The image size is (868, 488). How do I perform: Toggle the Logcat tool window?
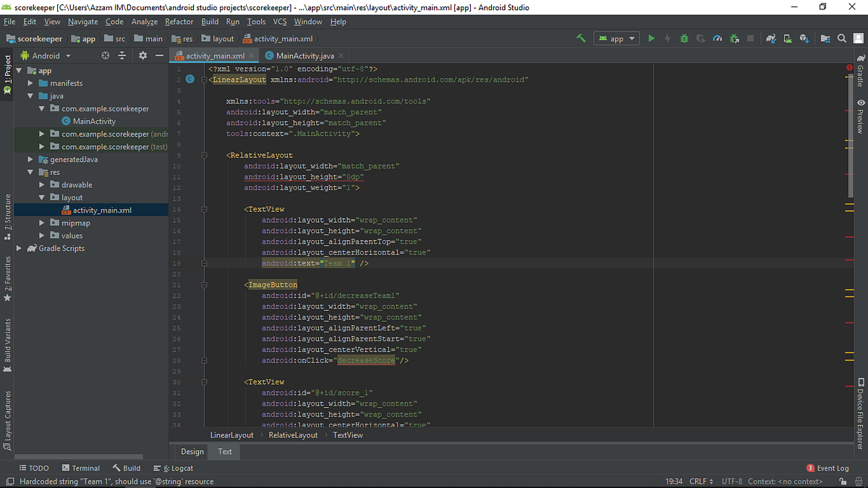pos(176,468)
